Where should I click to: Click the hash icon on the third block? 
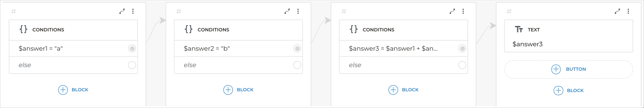coord(344,11)
